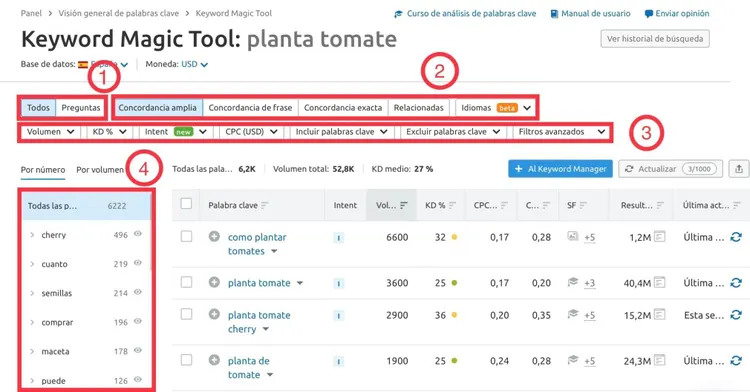Screen dimensions: 750x392
Task: Click the Actualizar button
Action: (671, 169)
